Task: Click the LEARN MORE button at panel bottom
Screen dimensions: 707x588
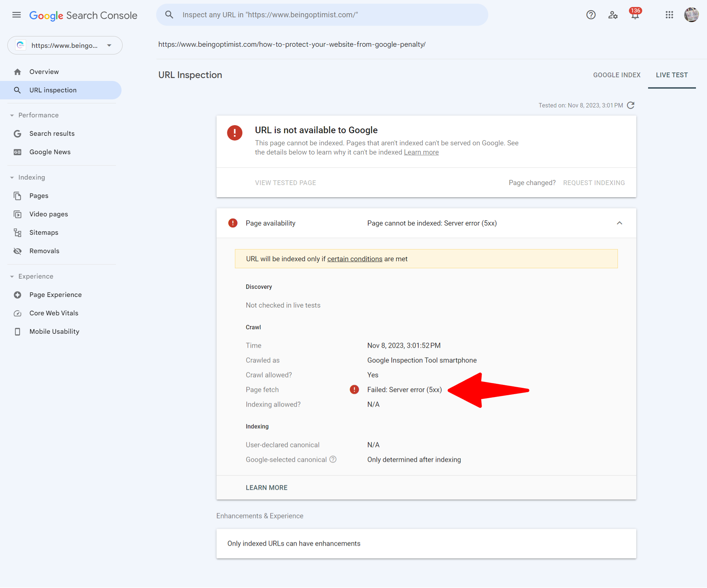Action: tap(267, 488)
